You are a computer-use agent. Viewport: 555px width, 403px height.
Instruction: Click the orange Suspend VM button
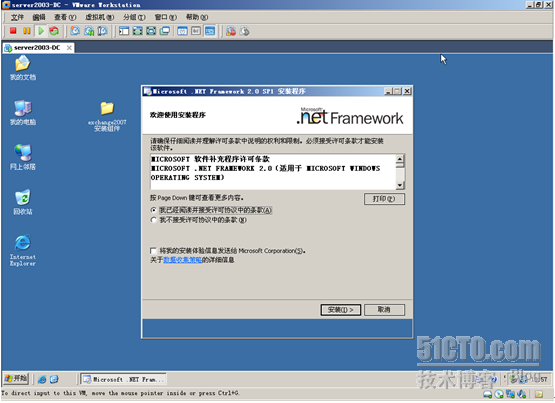(27, 31)
